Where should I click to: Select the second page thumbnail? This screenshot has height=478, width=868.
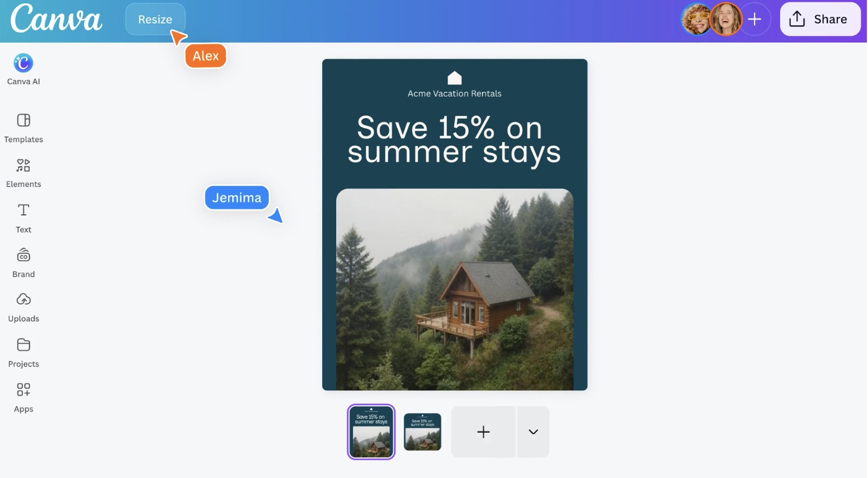[x=422, y=432]
